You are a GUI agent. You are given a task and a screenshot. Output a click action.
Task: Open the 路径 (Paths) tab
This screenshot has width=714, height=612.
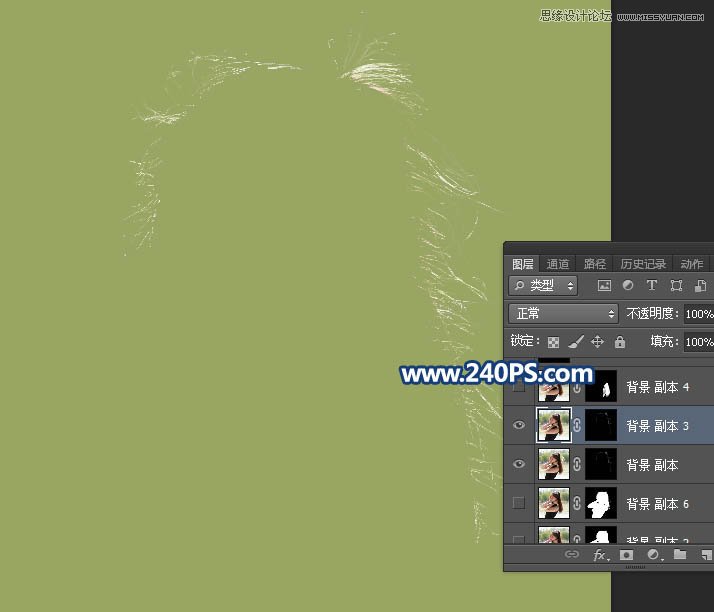pos(595,264)
